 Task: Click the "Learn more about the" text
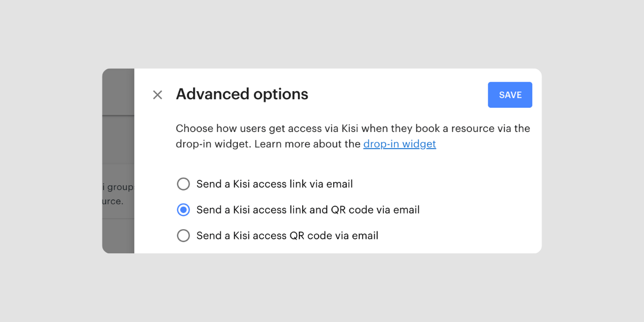308,144
